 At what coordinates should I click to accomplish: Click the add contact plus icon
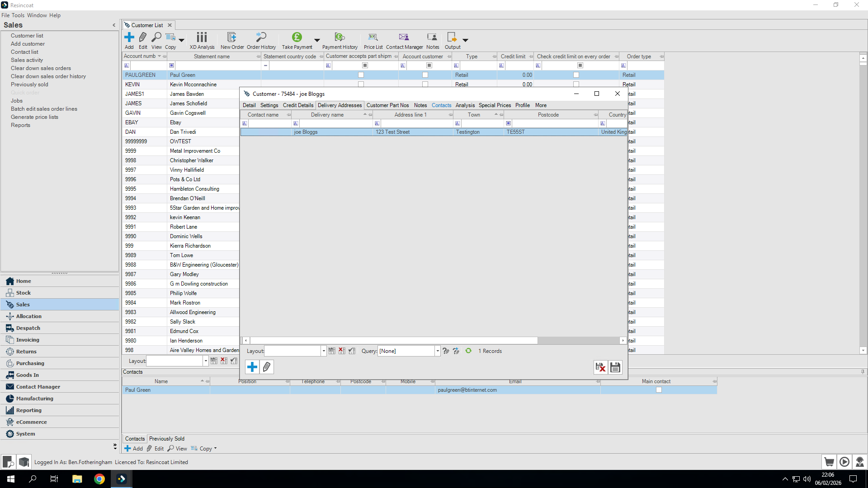252,367
